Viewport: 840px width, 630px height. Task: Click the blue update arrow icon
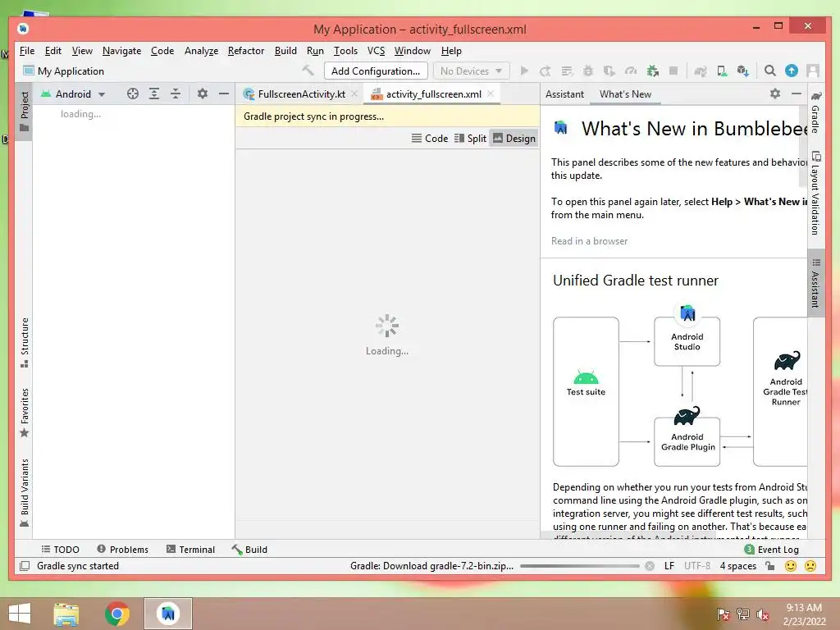click(x=792, y=71)
